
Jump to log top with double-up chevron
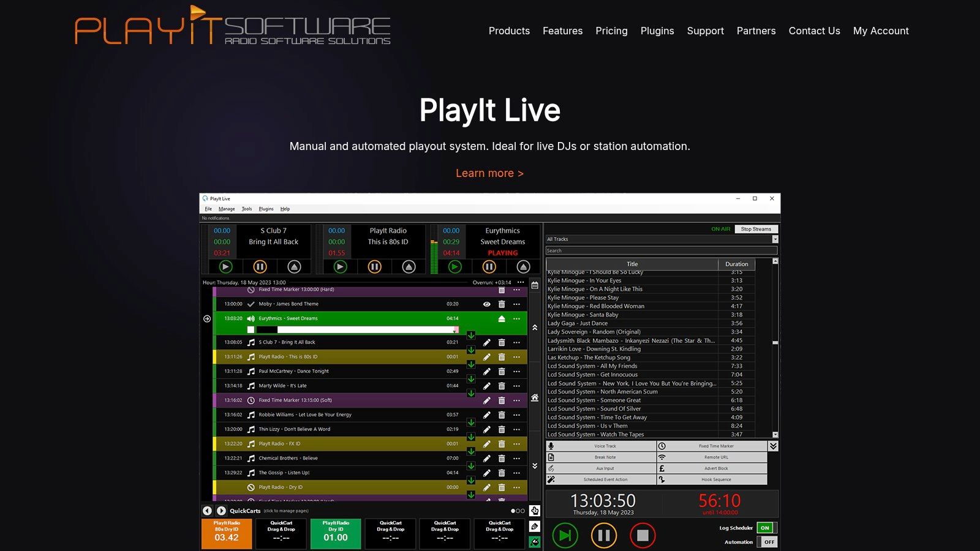tap(535, 328)
